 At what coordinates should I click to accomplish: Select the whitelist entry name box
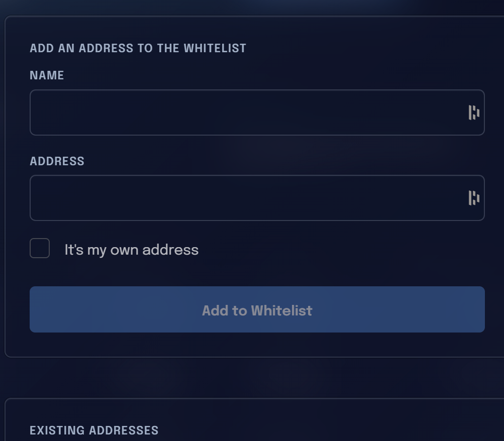pos(257,113)
